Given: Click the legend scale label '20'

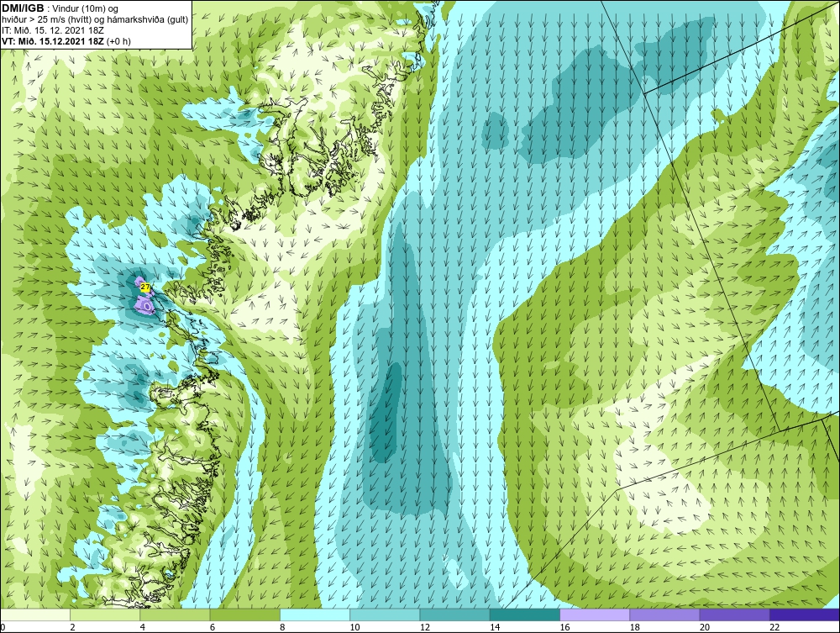Looking at the screenshot, I should 704,628.
